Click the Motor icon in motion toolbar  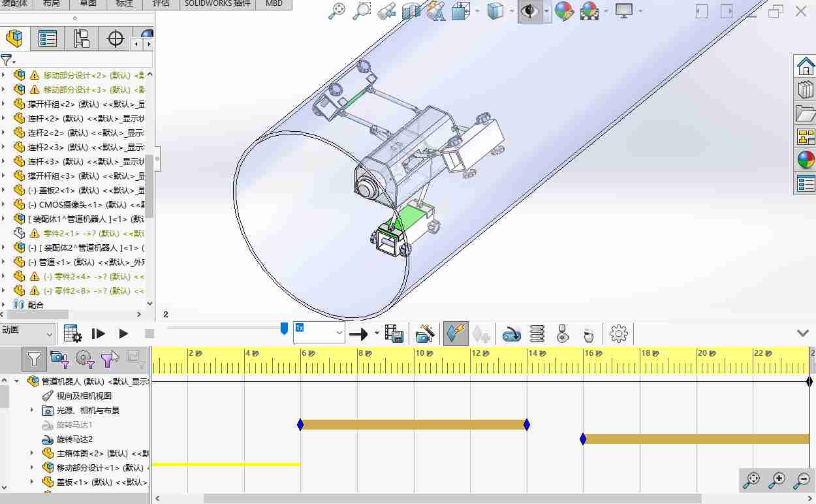[x=511, y=334]
